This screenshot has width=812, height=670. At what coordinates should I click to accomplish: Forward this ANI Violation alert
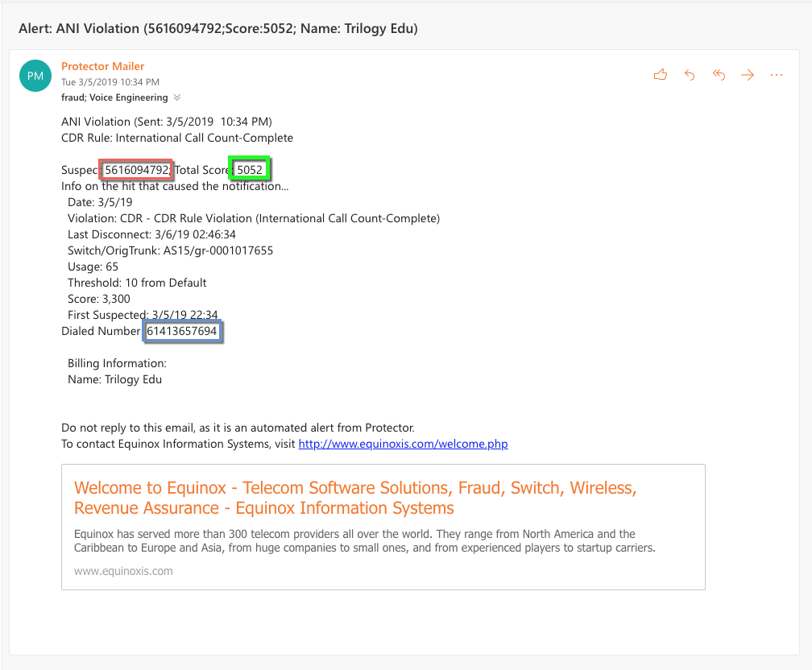748,75
